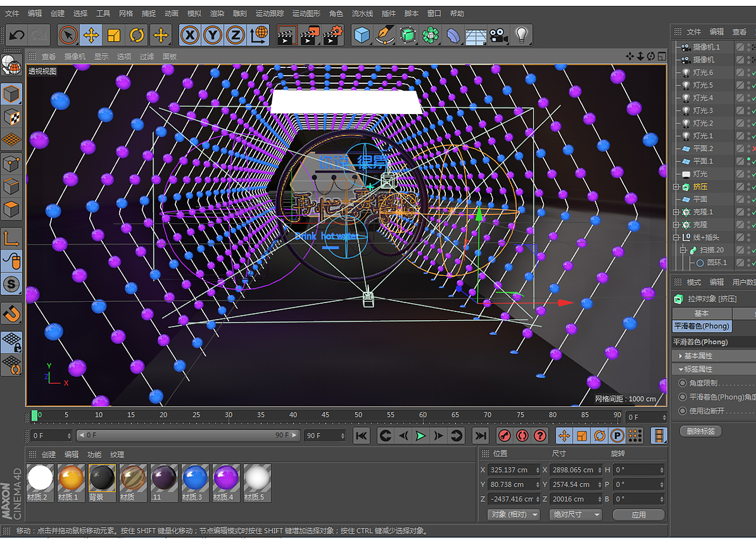Image resolution: width=756 pixels, height=547 pixels.
Task: Select the 基本 tab in attributes
Action: [x=701, y=314]
